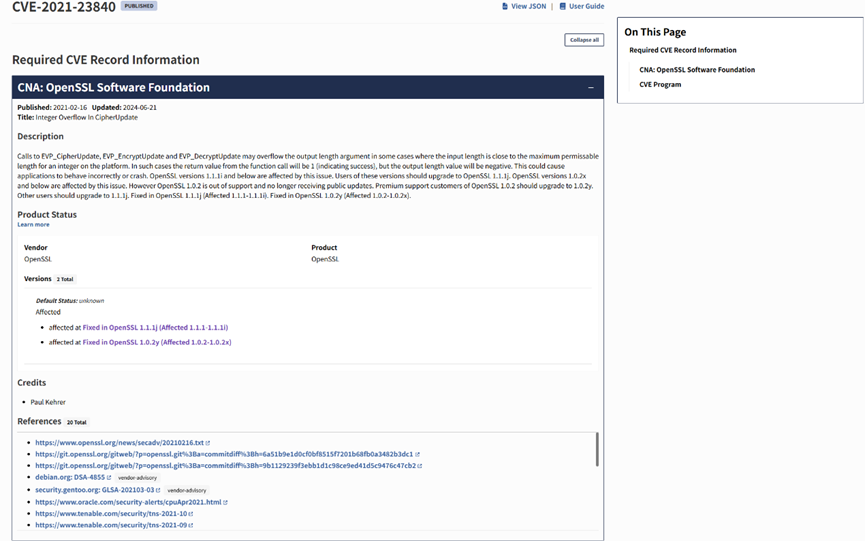Open the debian.org DSA-4855 reference
Image resolution: width=865 pixels, height=541 pixels.
pos(70,478)
